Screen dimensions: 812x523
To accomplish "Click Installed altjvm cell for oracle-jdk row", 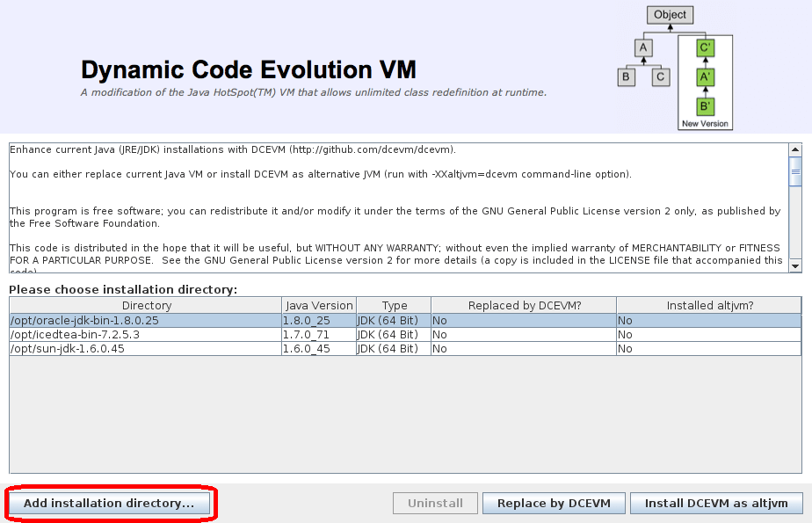I will pyautogui.click(x=709, y=321).
